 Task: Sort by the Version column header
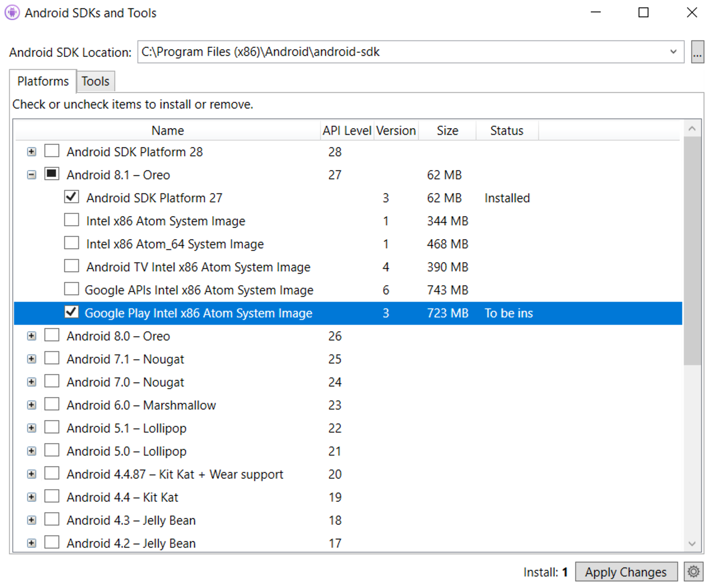[396, 130]
